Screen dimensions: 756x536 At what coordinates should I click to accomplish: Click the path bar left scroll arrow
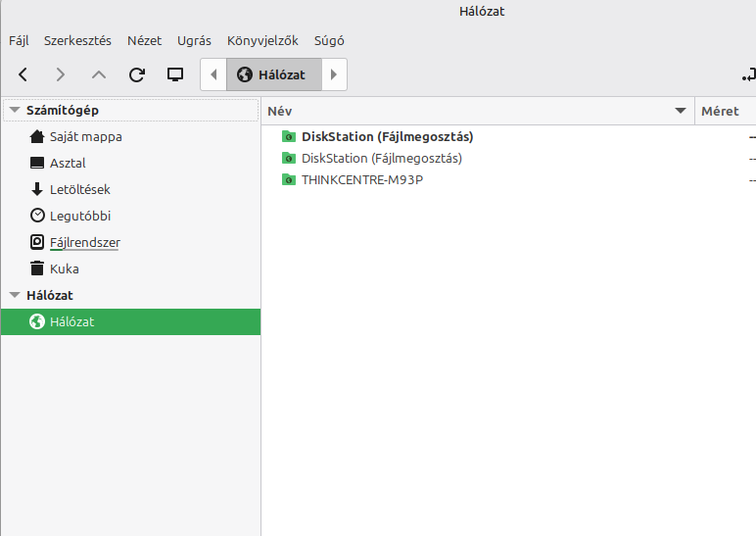click(213, 74)
